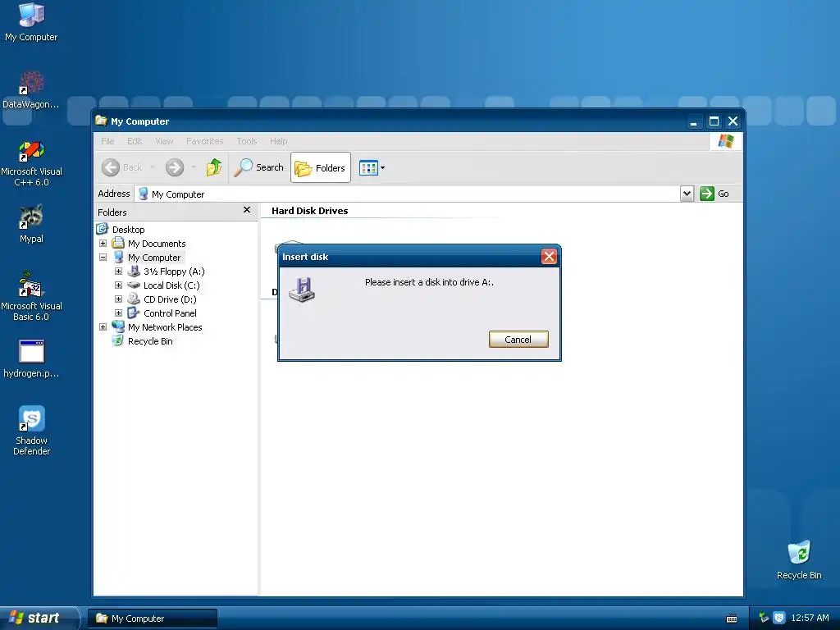Click the Start button
840x630 pixels.
pos(39,618)
